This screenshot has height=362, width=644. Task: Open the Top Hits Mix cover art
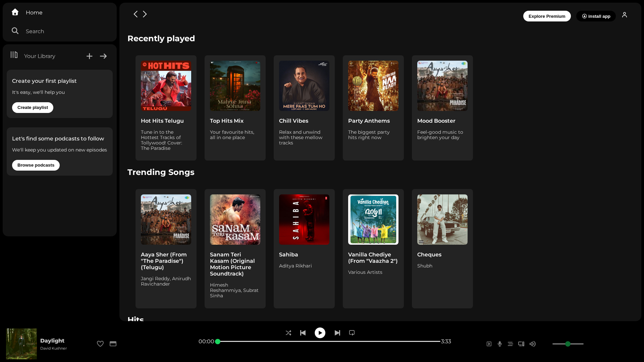[235, 86]
